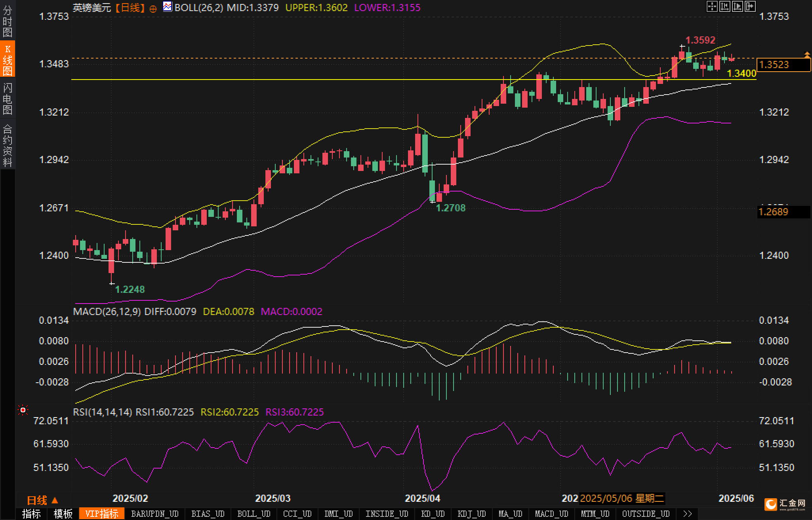Viewport: 812px width, 520px height.
Task: Click the LOWER:1.3155 value
Action: pyautogui.click(x=387, y=8)
